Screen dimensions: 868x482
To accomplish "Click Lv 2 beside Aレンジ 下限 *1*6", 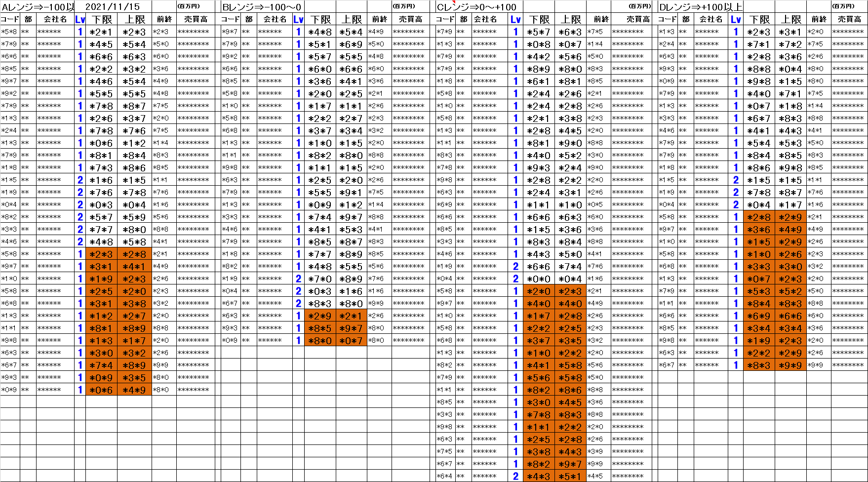I will [80, 180].
